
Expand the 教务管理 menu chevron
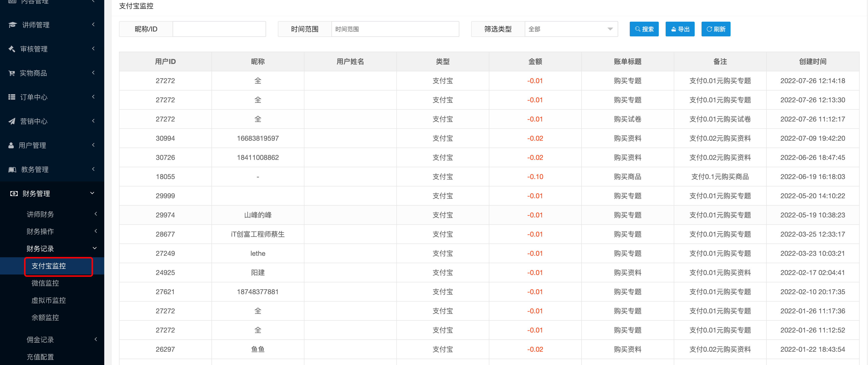(93, 169)
